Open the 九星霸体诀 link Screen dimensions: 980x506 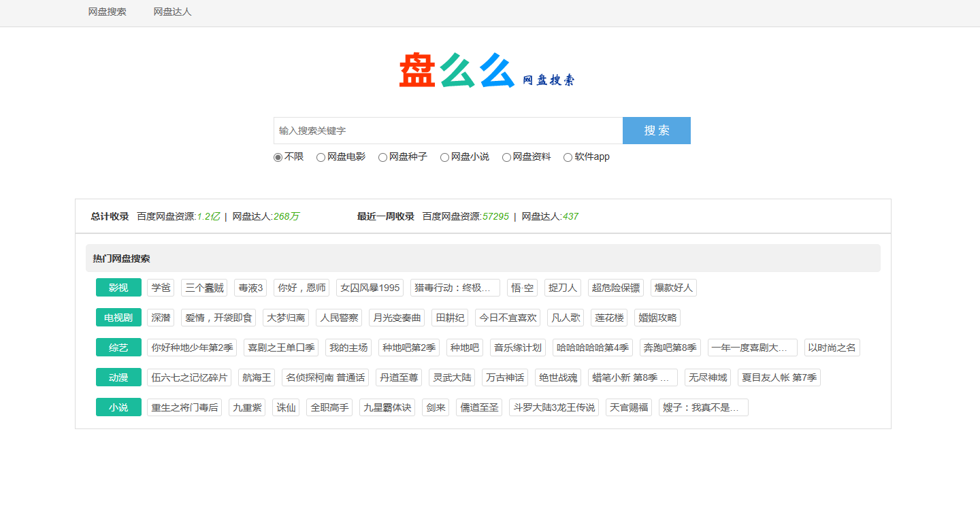click(387, 407)
